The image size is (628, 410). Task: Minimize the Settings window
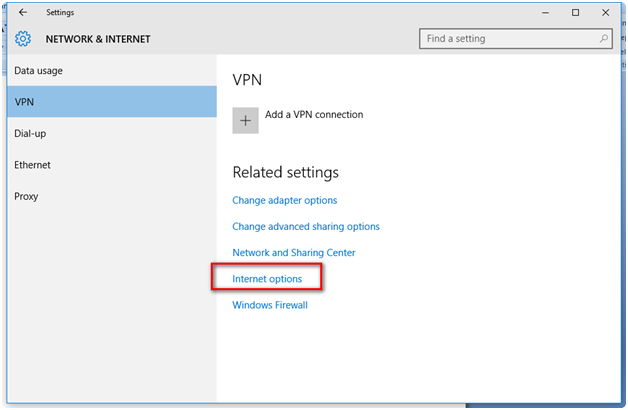(545, 13)
